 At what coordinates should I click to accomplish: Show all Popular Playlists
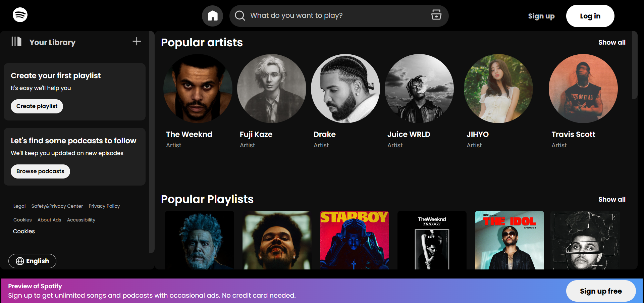pos(611,199)
